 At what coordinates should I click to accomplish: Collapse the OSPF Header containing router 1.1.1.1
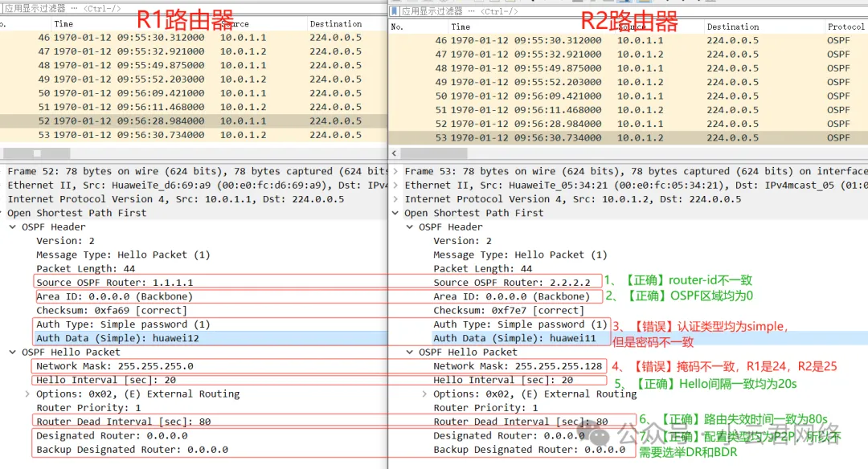[x=13, y=227]
